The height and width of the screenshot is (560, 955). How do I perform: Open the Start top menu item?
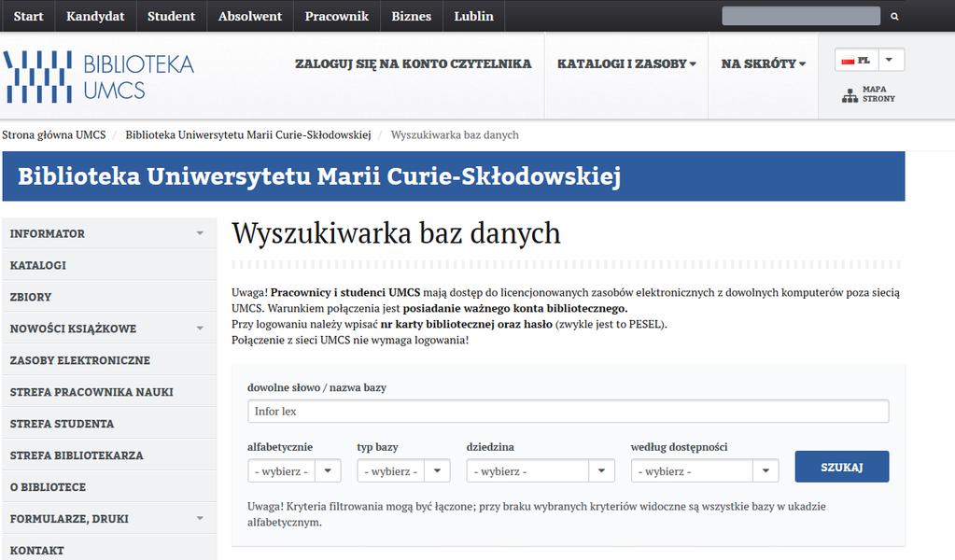click(x=28, y=16)
